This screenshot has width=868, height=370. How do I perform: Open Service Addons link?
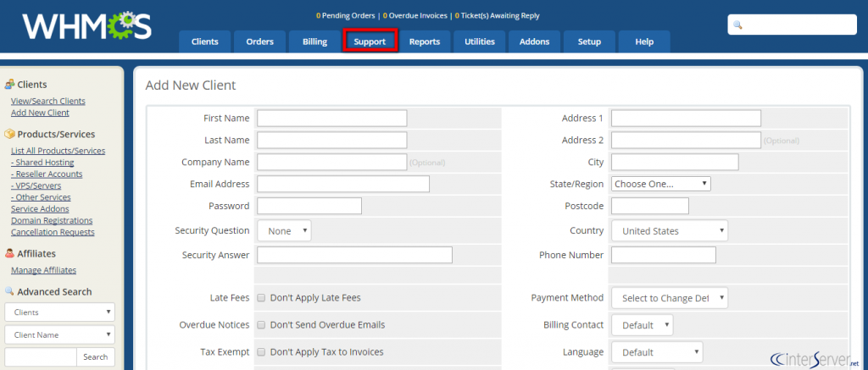pyautogui.click(x=40, y=208)
